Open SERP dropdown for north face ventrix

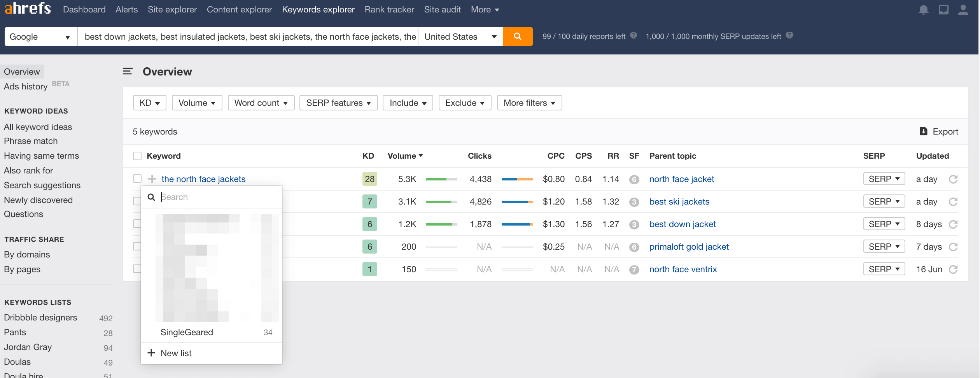pos(884,269)
